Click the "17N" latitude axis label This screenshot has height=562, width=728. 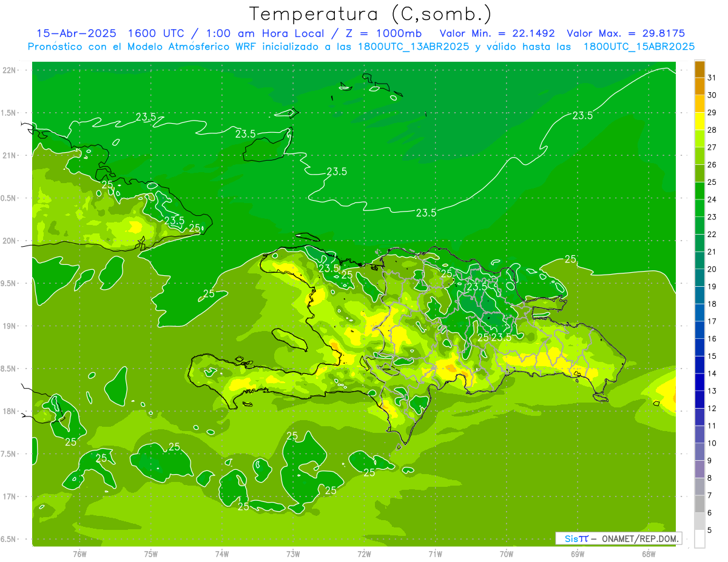[9, 497]
